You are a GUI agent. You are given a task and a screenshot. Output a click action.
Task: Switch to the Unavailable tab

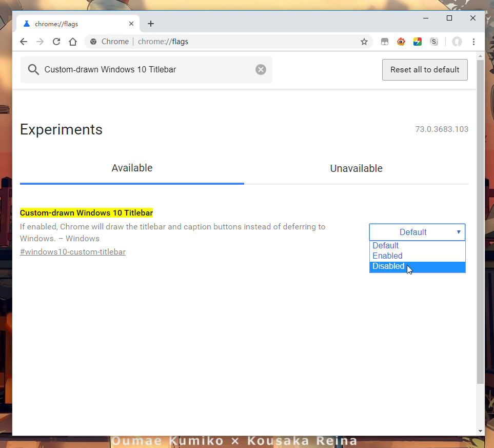pyautogui.click(x=357, y=168)
